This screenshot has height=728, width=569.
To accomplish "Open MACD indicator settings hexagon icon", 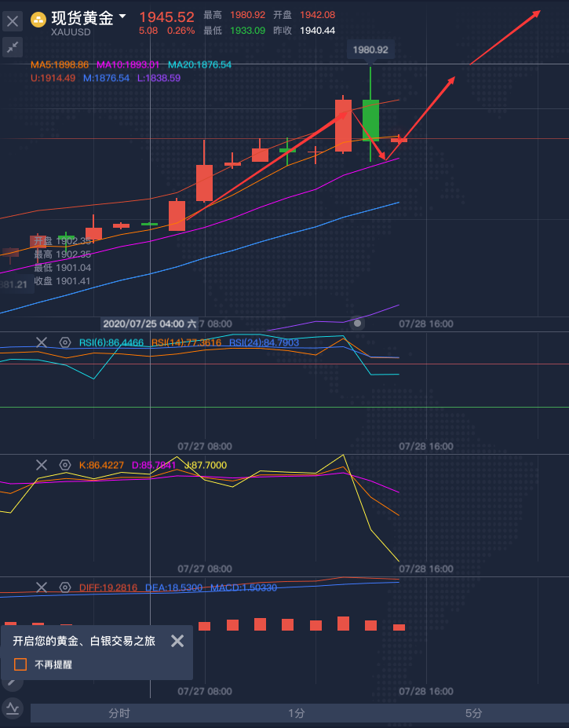I will (x=65, y=587).
